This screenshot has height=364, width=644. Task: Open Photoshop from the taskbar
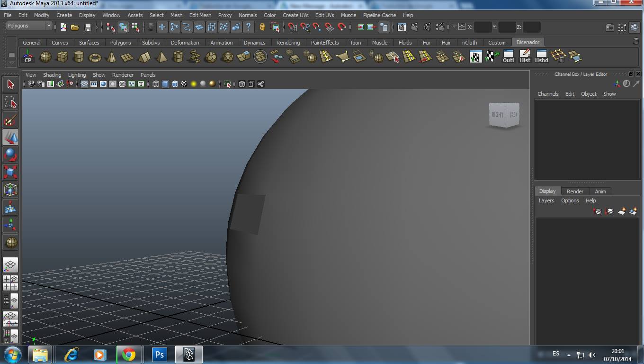[x=159, y=354]
